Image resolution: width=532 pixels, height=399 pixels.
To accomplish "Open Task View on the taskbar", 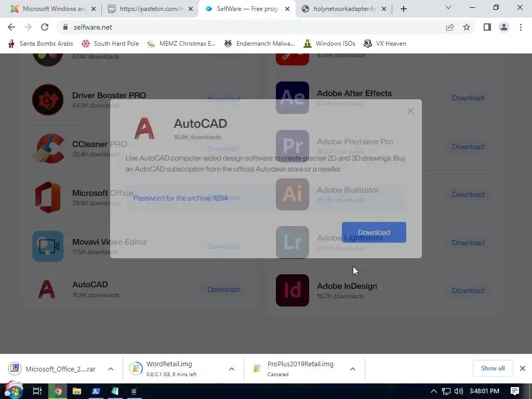I will click(37, 391).
